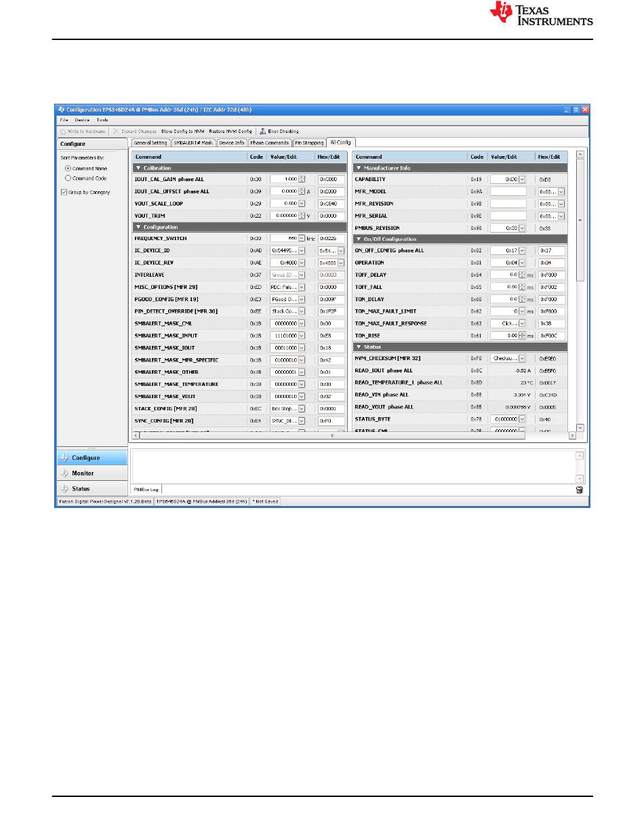Switch to the General Setting tab
644x839 pixels.
(150, 143)
